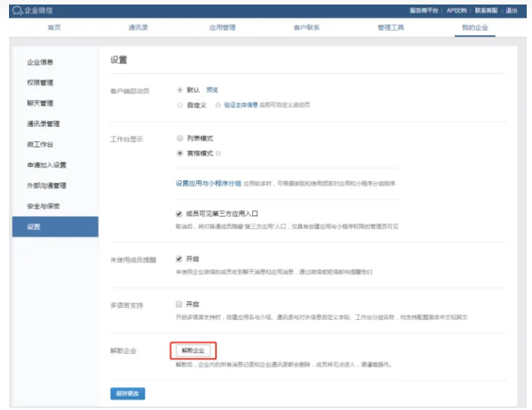Click the info icon beside 宫格模式

tap(218, 152)
